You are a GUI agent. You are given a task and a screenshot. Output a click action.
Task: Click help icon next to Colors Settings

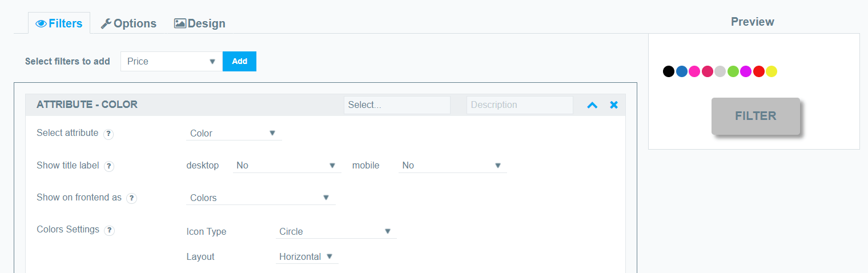tap(109, 231)
